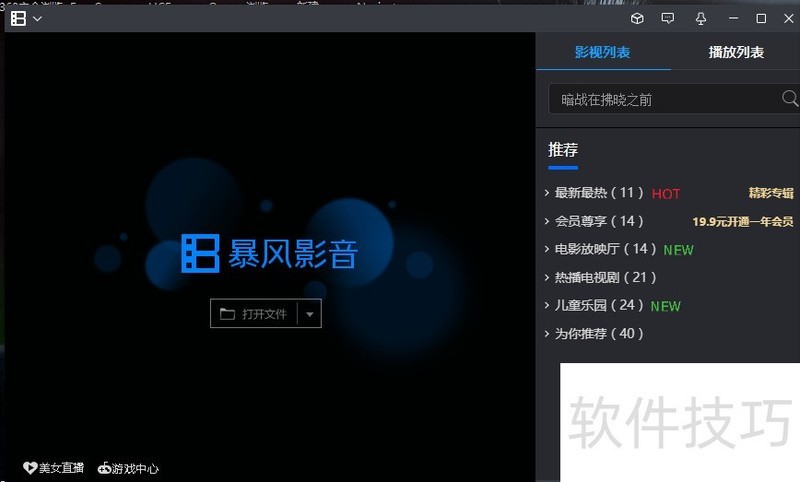Open the 最新最热 (11) list row

click(x=668, y=193)
